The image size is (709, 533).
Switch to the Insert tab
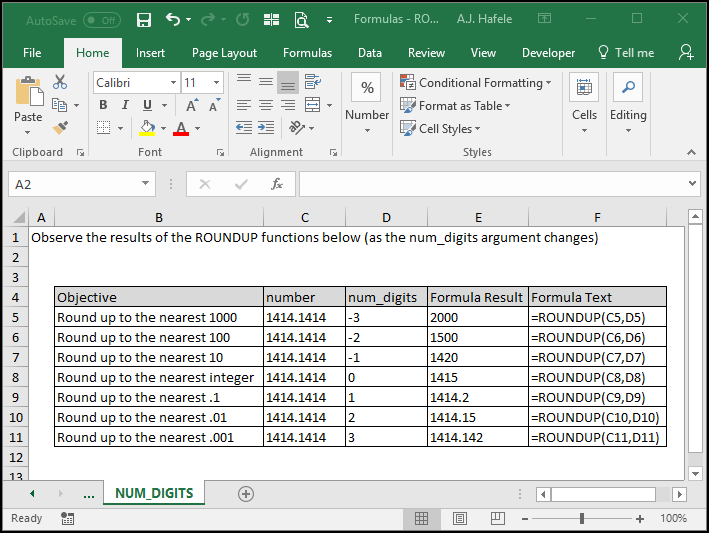pos(150,53)
